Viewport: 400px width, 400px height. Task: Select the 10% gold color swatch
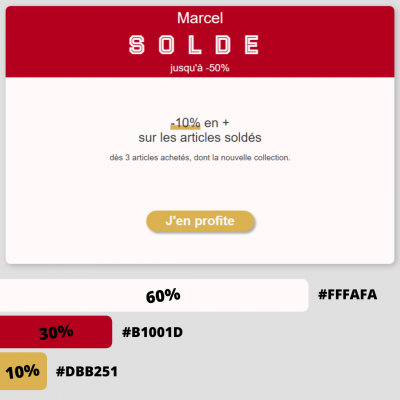point(23,371)
